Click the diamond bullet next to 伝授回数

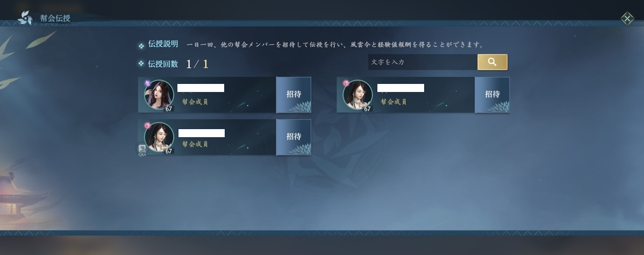point(141,63)
